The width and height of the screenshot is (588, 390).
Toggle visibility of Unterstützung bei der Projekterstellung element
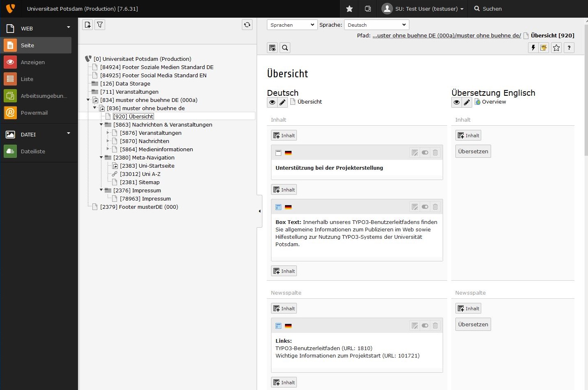click(425, 153)
